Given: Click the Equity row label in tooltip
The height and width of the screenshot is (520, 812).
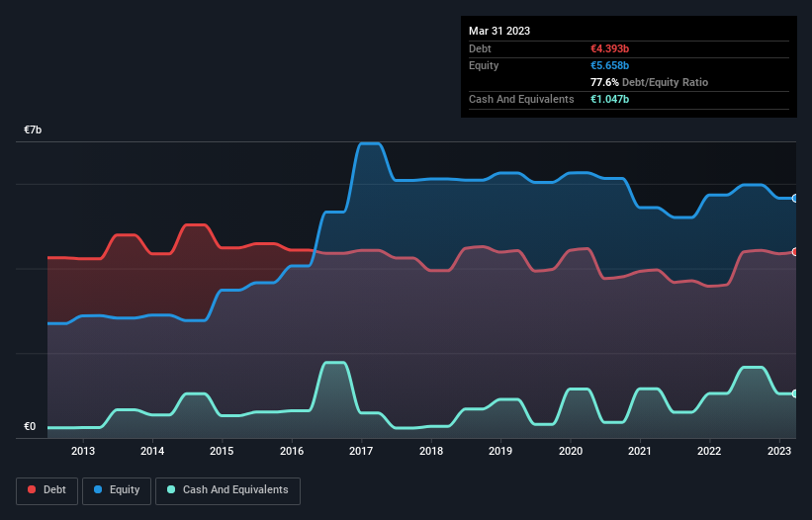Looking at the screenshot, I should click(x=484, y=65).
